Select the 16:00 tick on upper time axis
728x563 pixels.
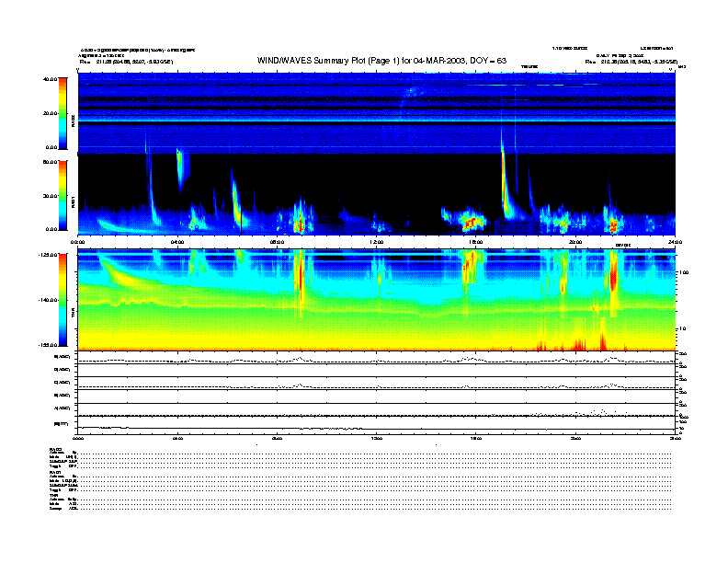(476, 241)
